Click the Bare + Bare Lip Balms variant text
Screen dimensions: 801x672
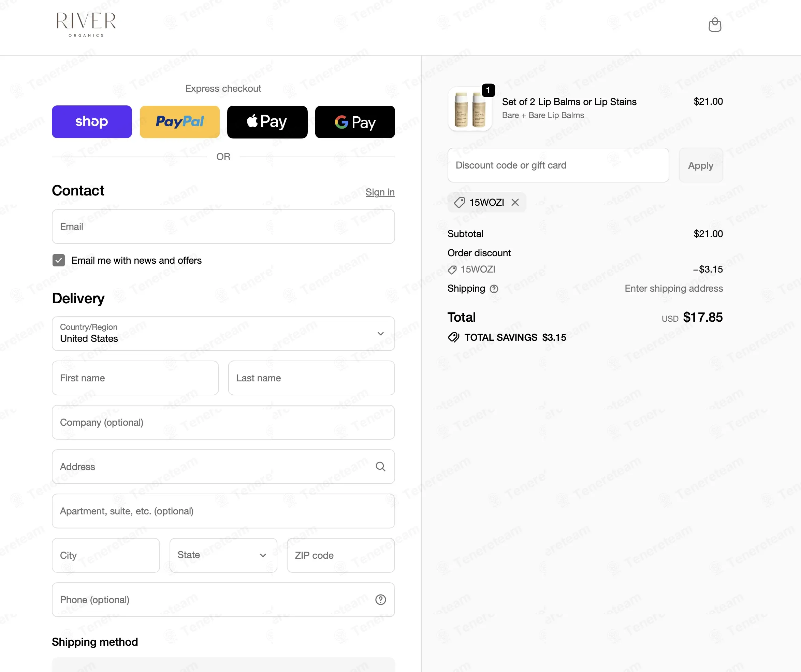[x=543, y=115]
